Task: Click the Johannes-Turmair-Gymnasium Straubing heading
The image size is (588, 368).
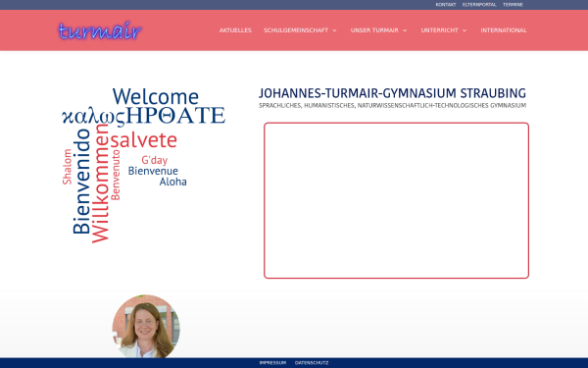Action: tap(392, 93)
